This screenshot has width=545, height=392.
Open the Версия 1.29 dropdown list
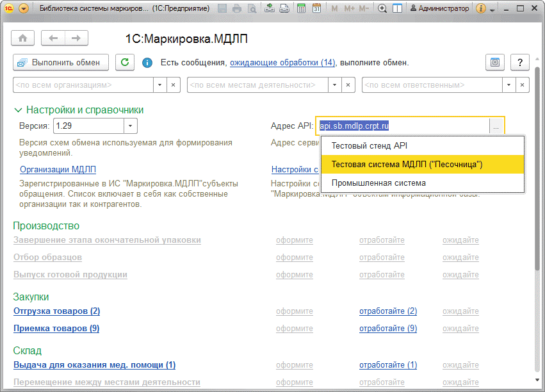[x=131, y=126]
